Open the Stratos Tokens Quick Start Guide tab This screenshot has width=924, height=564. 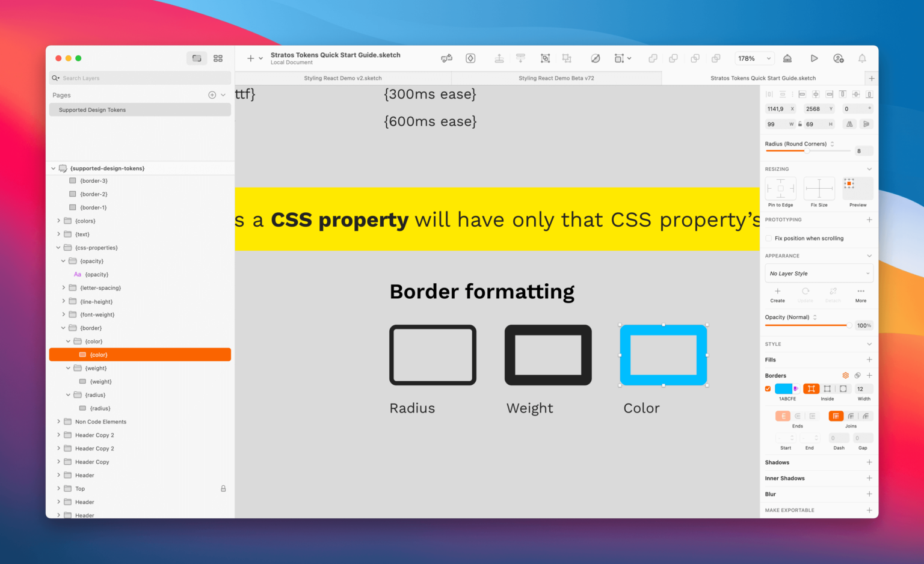click(763, 78)
